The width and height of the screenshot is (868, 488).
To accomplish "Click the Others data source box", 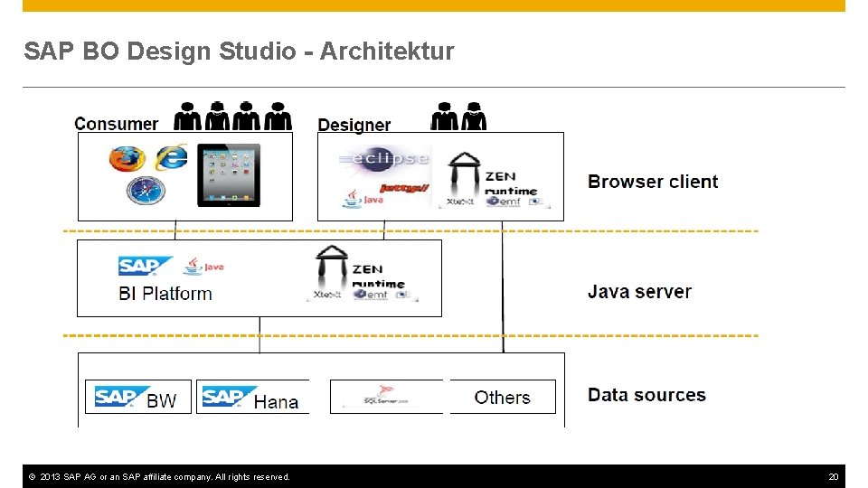I will (503, 397).
